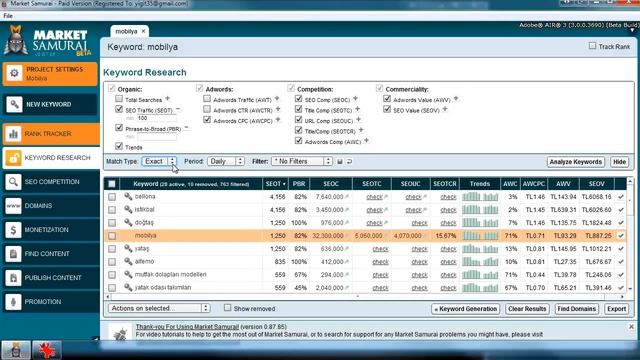Image resolution: width=640 pixels, height=360 pixels.
Task: Click Phrase-to-Broad minimum value field
Action: (157, 137)
